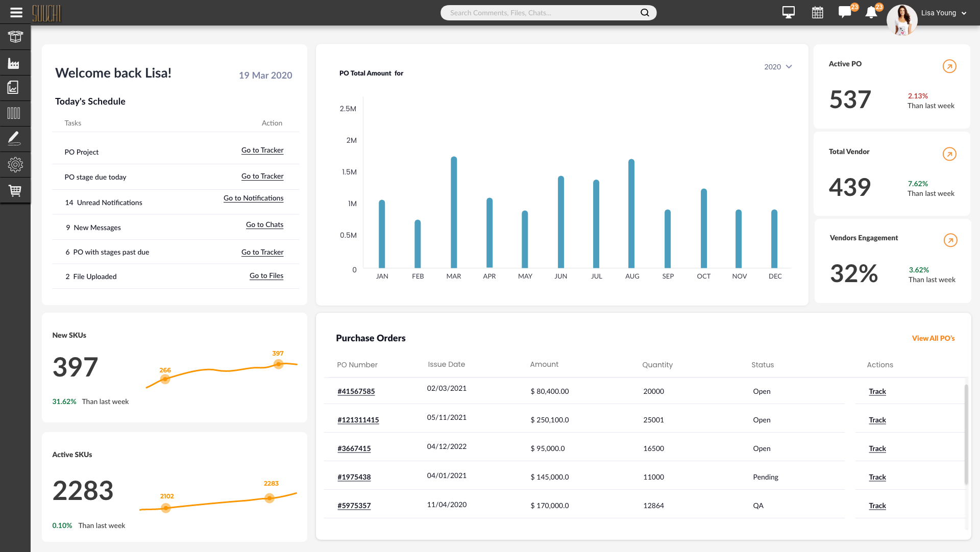Open the calendar icon in header
980x552 pixels.
pyautogui.click(x=818, y=12)
